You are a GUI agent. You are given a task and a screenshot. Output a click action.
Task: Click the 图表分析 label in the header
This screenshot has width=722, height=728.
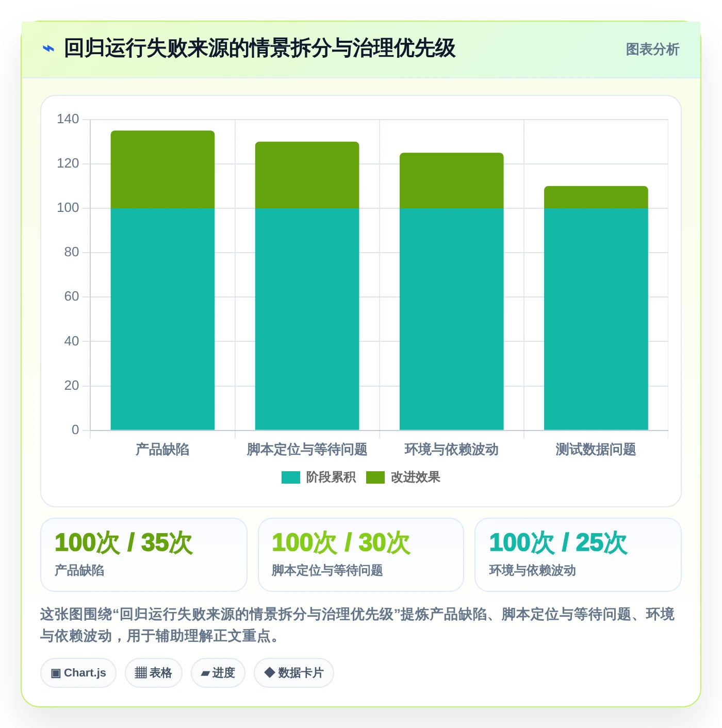tap(652, 49)
